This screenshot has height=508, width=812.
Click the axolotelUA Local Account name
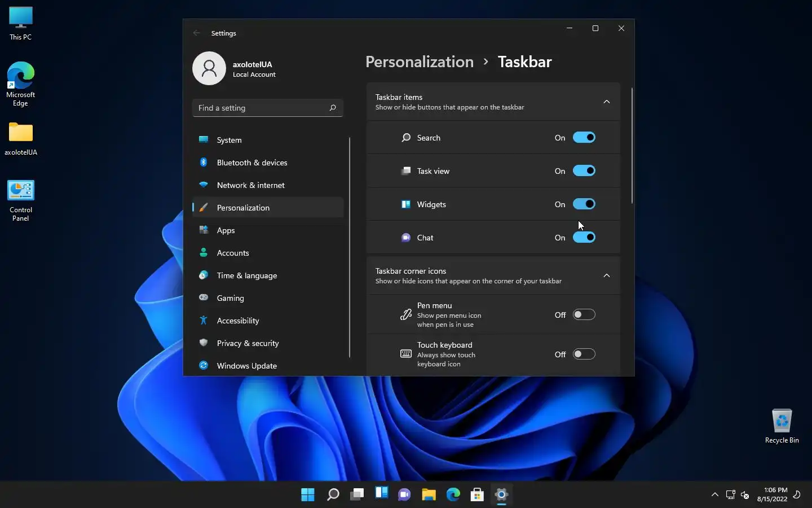point(254,69)
